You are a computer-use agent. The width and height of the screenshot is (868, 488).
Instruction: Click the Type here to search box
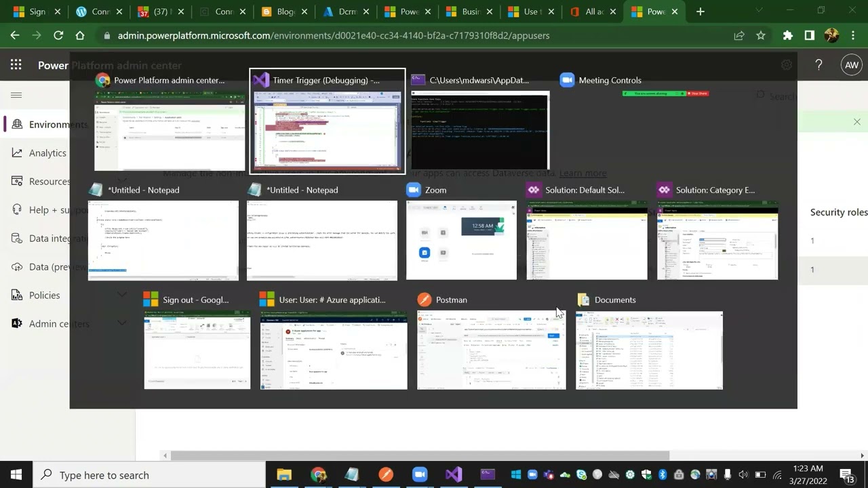tap(149, 474)
